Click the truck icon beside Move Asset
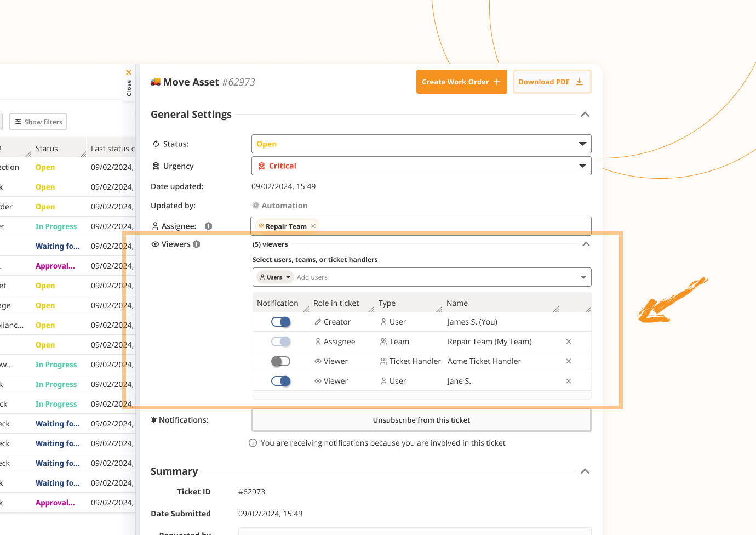The height and width of the screenshot is (535, 756). [156, 82]
